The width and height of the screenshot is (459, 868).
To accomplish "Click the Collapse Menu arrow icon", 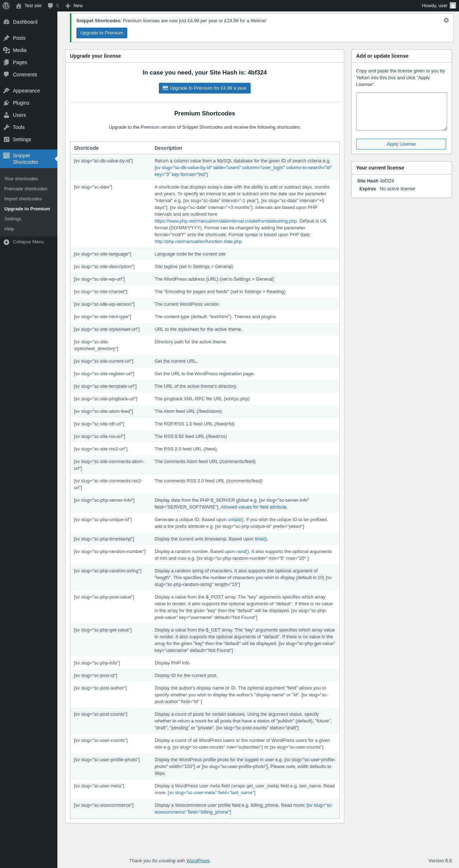I will [x=6, y=242].
